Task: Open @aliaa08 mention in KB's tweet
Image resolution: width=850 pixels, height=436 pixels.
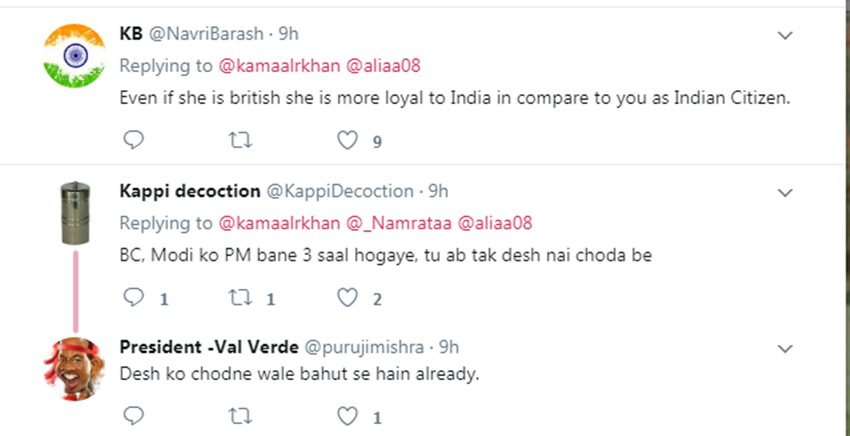Action: (x=382, y=65)
